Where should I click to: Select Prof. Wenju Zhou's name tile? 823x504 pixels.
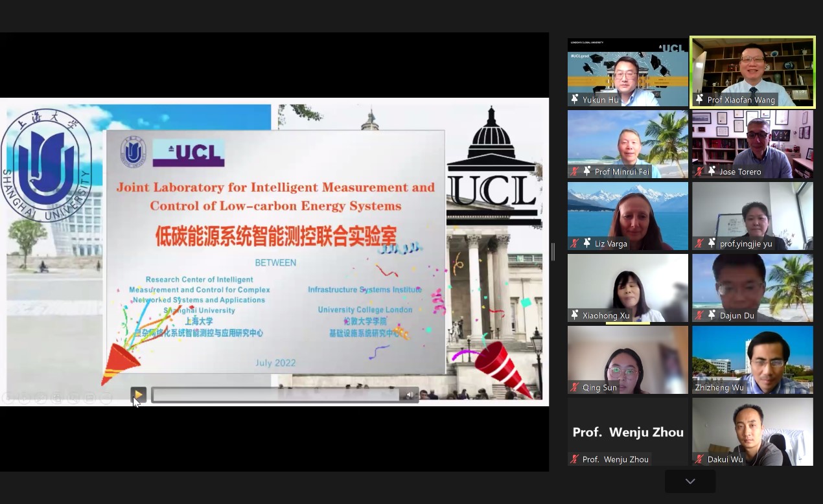coord(627,431)
